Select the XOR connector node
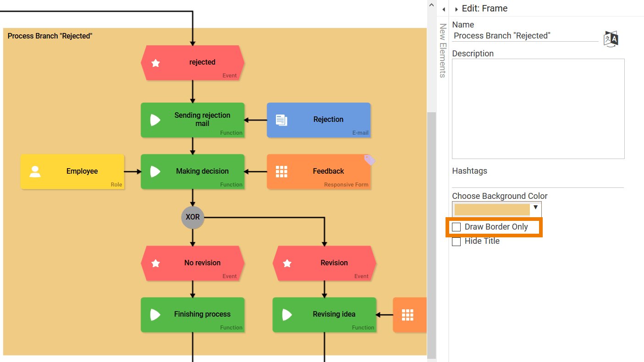 coord(193,217)
